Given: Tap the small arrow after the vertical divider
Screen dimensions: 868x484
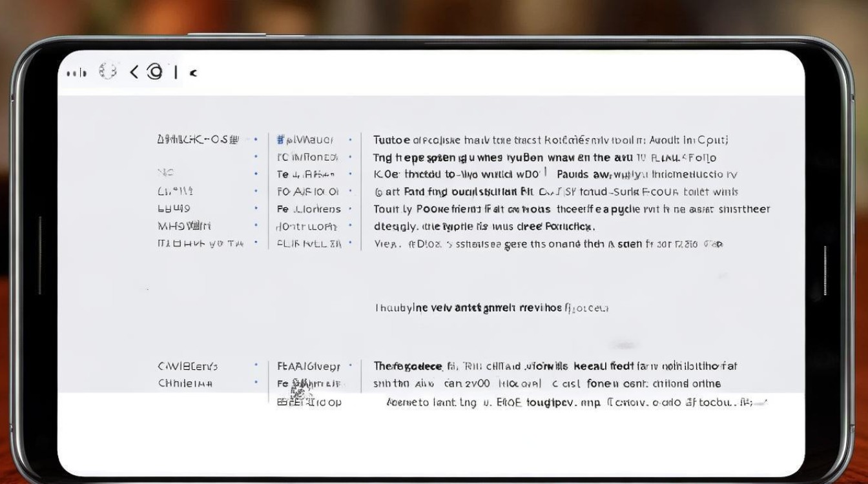Looking at the screenshot, I should coord(192,73).
